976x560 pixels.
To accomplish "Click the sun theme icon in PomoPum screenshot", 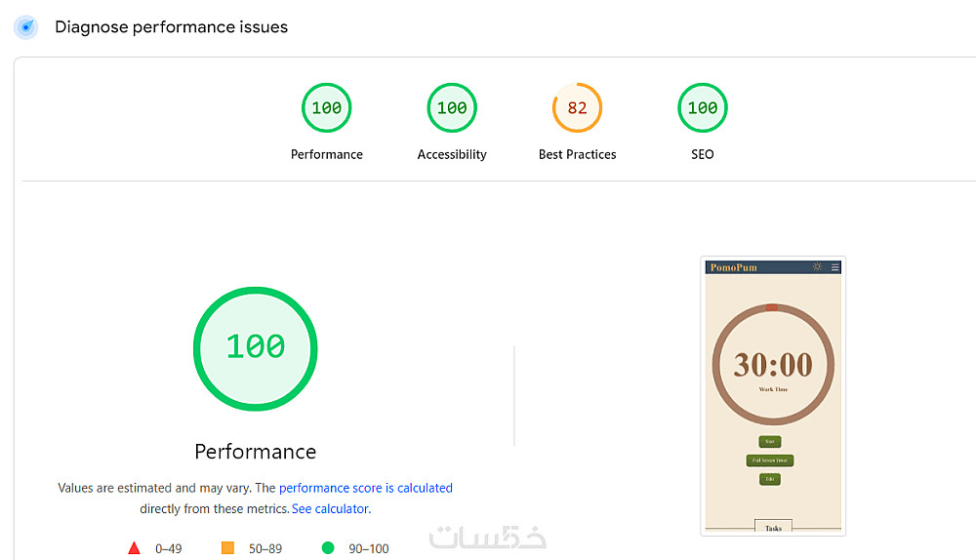I will (817, 267).
